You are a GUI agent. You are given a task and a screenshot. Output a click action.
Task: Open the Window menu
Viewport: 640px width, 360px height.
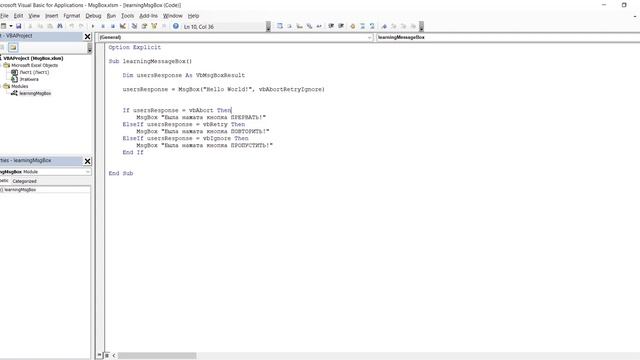point(173,16)
